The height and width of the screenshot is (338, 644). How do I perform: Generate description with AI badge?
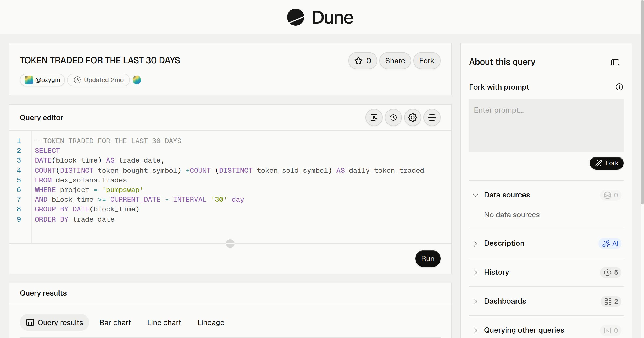click(x=610, y=243)
